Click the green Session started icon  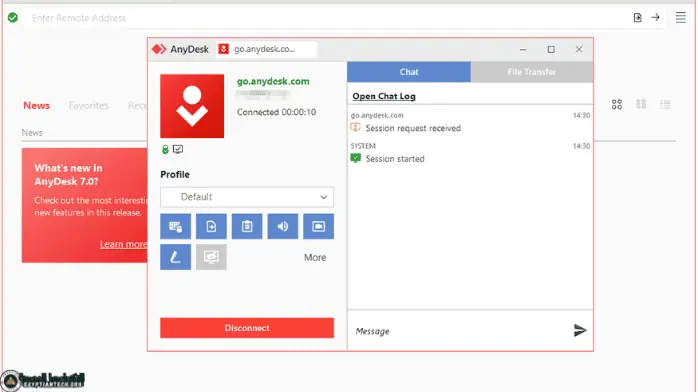[355, 158]
